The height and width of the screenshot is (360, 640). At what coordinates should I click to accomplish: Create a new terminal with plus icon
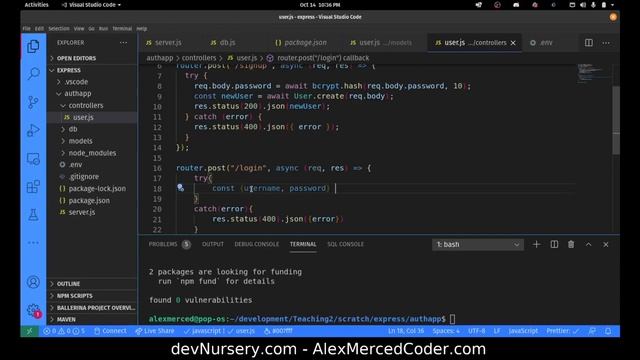tap(536, 244)
